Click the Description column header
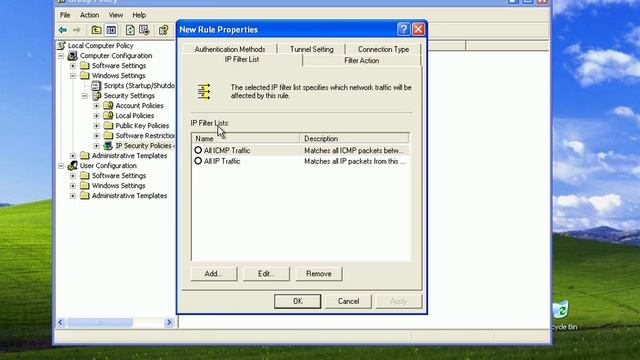The image size is (640, 360). 354,138
